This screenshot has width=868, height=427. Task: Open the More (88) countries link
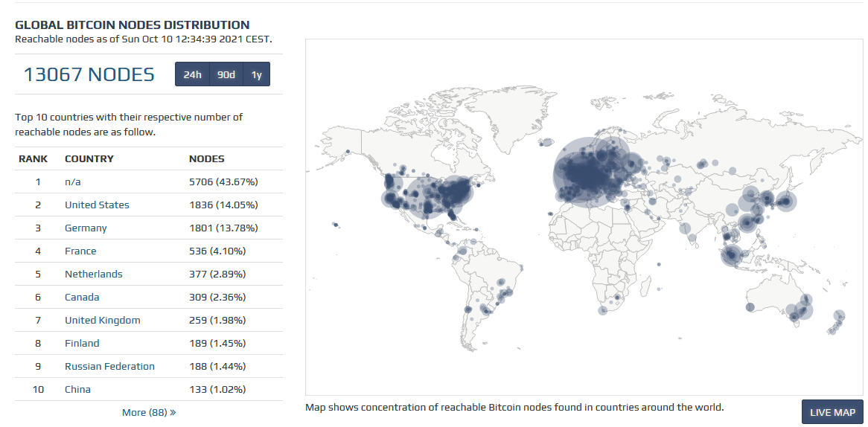[x=149, y=412]
